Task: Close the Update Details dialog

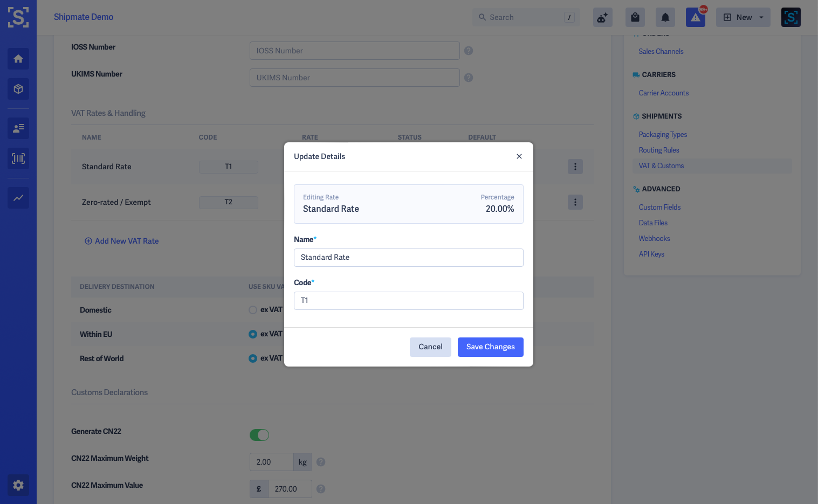Action: point(519,156)
